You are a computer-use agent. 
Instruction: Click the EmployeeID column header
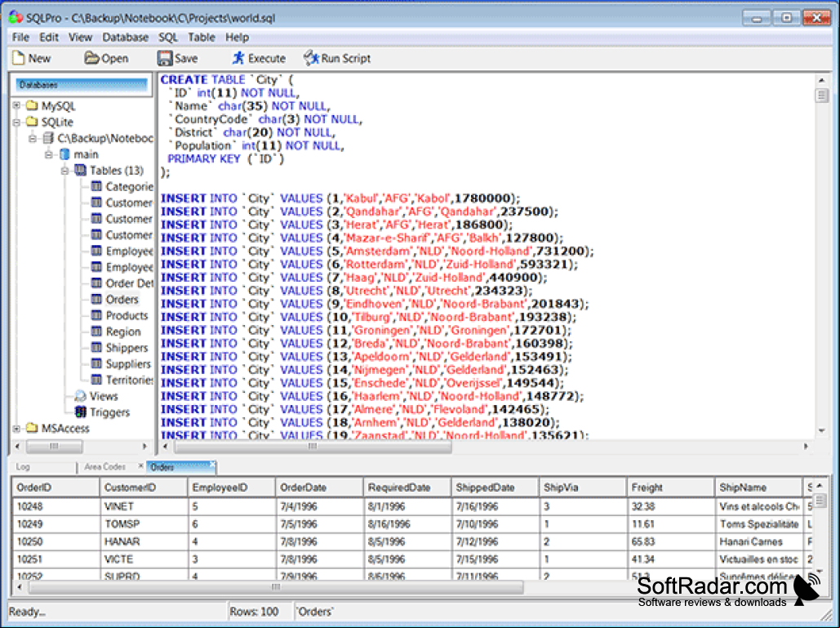[232, 488]
